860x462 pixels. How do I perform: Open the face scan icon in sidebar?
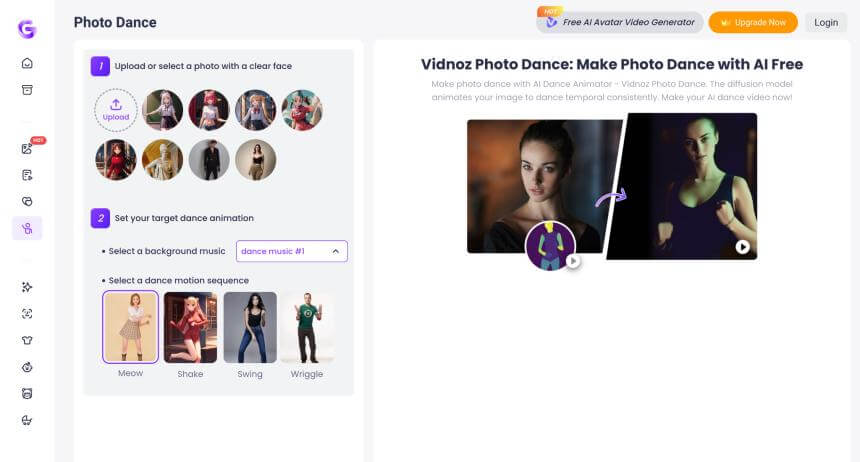27,313
